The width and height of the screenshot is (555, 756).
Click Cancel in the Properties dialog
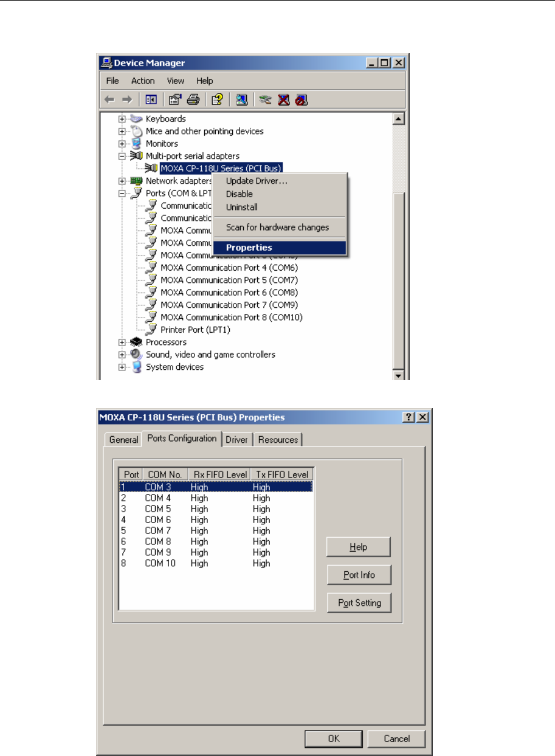396,738
